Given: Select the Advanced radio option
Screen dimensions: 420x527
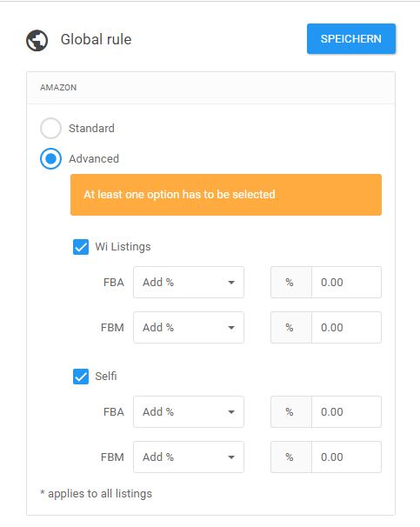Looking at the screenshot, I should pyautogui.click(x=50, y=158).
